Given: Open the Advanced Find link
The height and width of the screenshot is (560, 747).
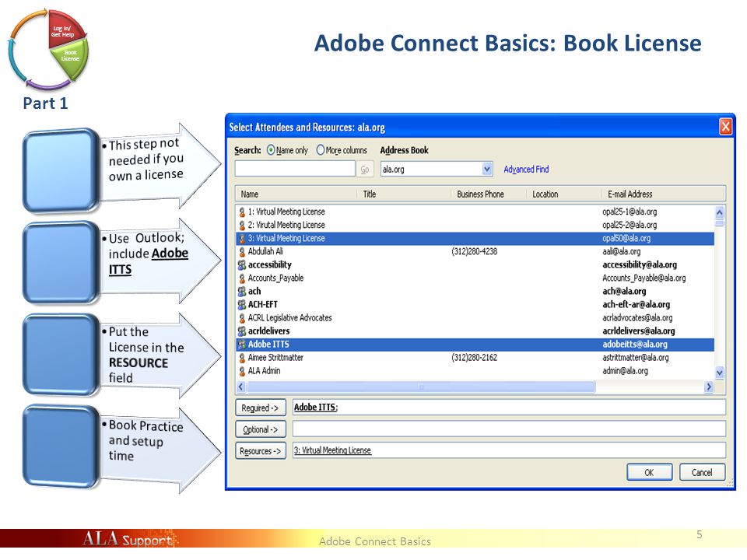Looking at the screenshot, I should [x=526, y=170].
